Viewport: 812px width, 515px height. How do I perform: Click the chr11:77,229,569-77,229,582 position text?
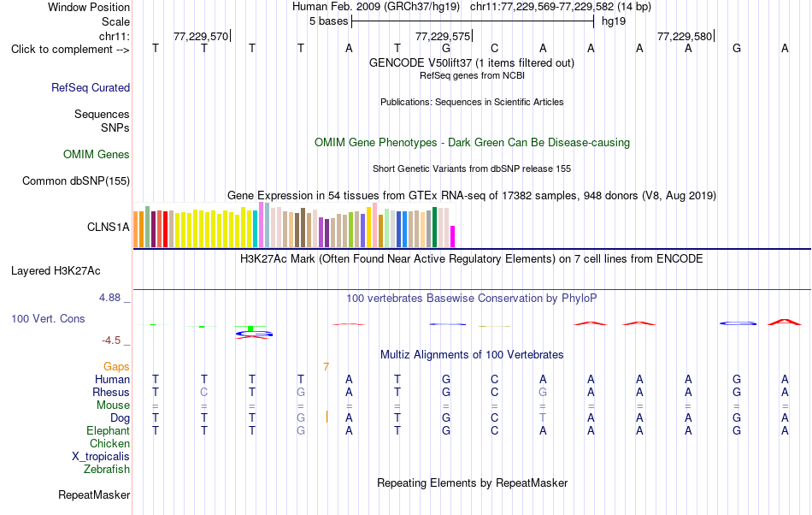pos(542,7)
